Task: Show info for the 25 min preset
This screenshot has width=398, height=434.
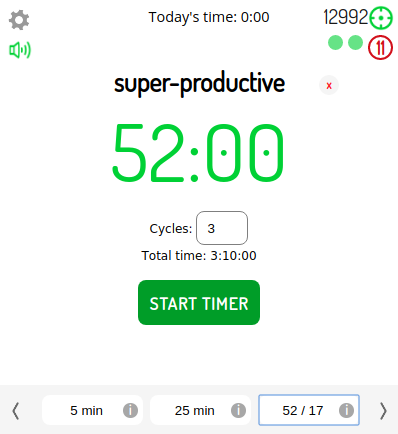Action: coord(238,410)
